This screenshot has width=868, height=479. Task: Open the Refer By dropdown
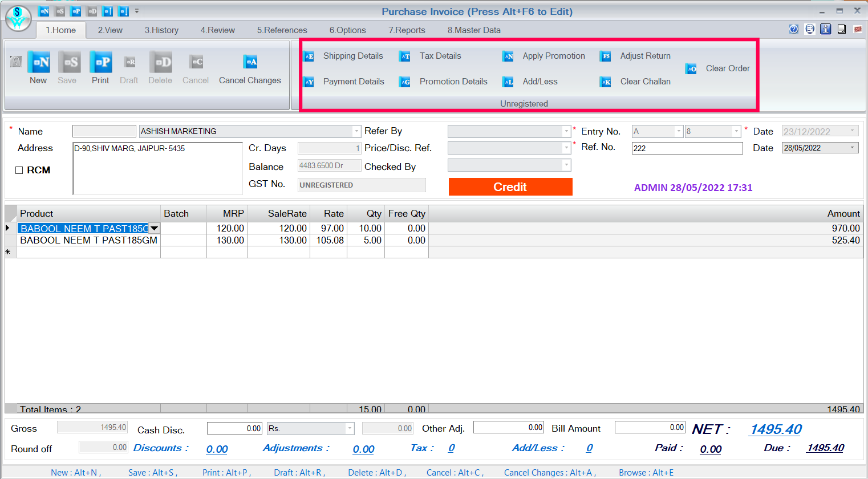(x=566, y=131)
